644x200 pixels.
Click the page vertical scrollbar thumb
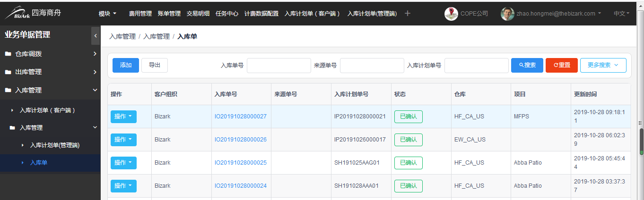[x=642, y=142]
